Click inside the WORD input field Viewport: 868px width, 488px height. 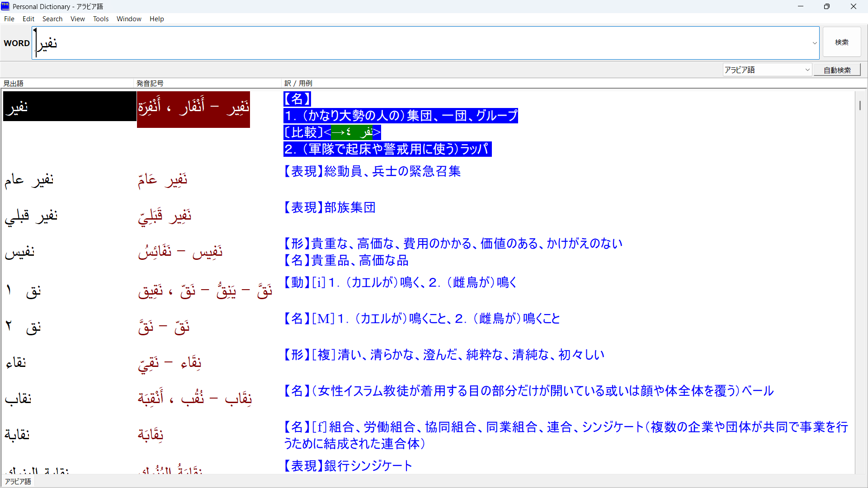[x=407, y=43]
